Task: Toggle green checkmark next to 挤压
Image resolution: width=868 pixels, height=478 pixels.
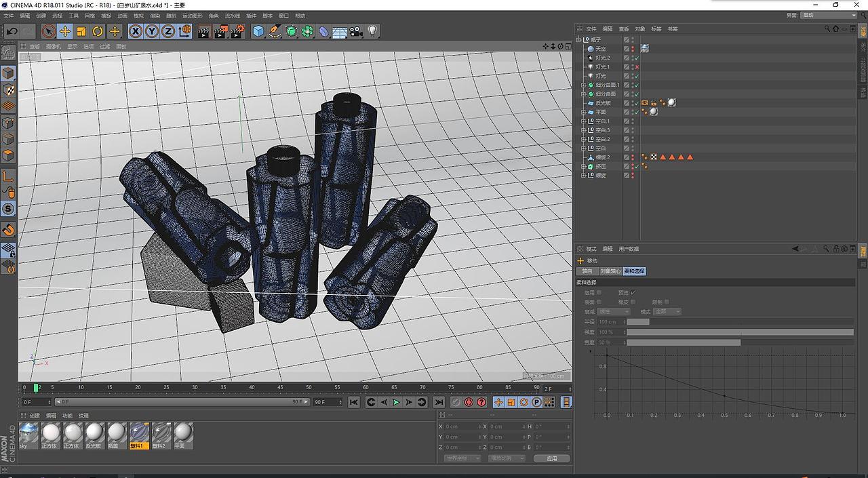Action: coord(637,167)
